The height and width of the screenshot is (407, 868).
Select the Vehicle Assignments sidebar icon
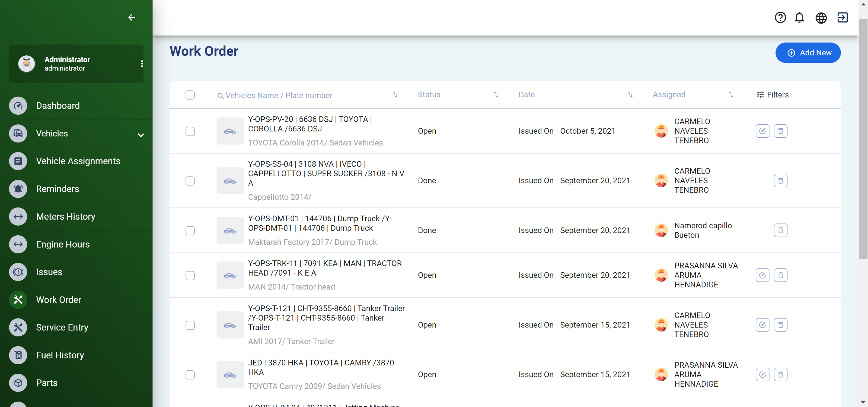(x=18, y=161)
